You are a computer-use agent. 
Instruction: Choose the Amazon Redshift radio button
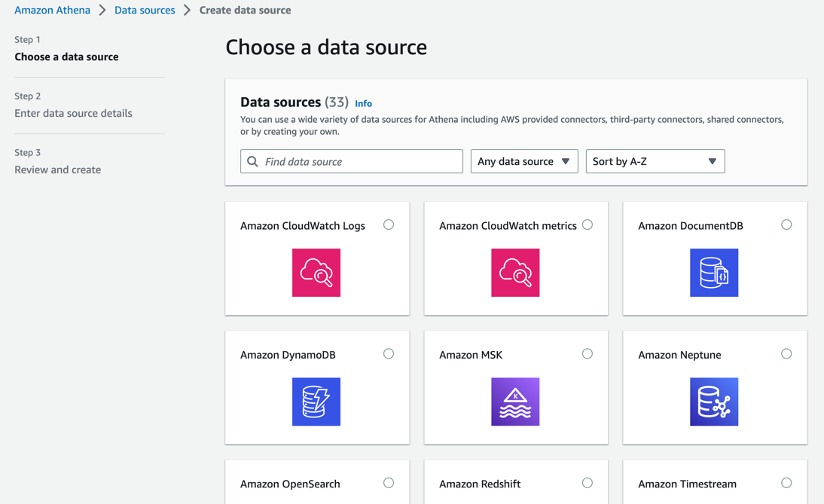click(587, 483)
